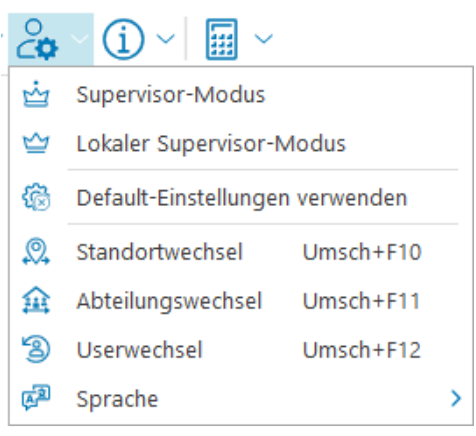This screenshot has height=436, width=476.
Task: Click the Userwechsel person icon
Action: tap(36, 349)
